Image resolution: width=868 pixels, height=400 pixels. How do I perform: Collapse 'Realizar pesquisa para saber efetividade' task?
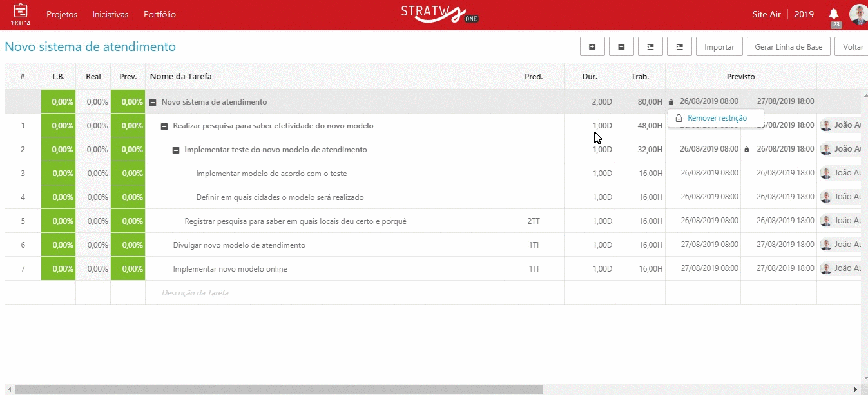pos(164,126)
